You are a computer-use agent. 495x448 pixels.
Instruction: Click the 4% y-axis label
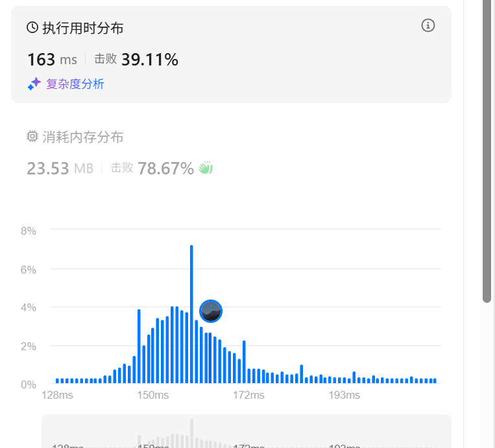click(x=29, y=307)
